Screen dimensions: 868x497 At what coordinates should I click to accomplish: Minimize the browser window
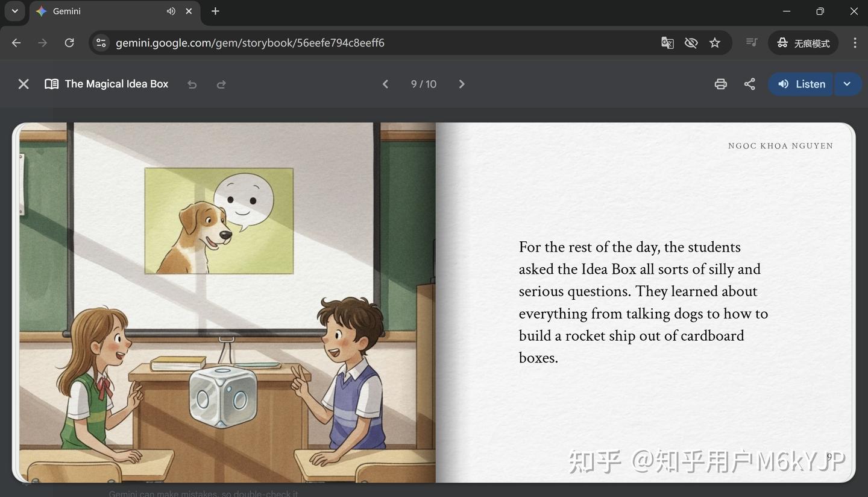pos(786,11)
